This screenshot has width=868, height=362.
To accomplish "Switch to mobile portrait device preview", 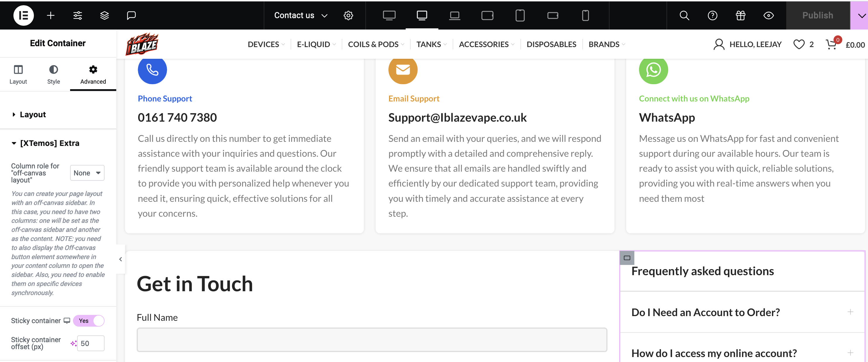I will click(x=585, y=15).
